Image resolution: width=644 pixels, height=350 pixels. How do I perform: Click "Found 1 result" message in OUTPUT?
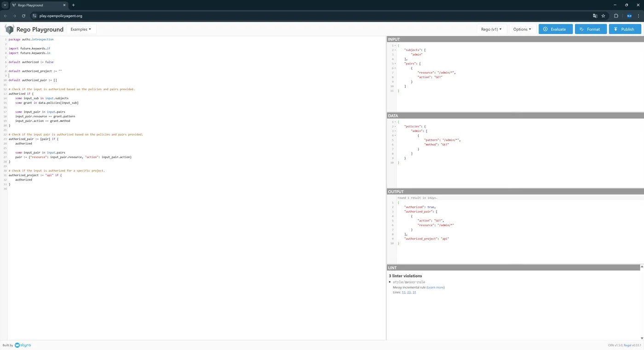(417, 198)
